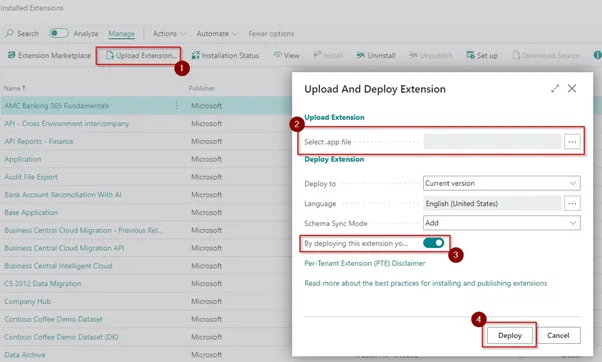Open API Reports - Finance extension
Viewport: 602px width, 362px height.
coord(39,141)
